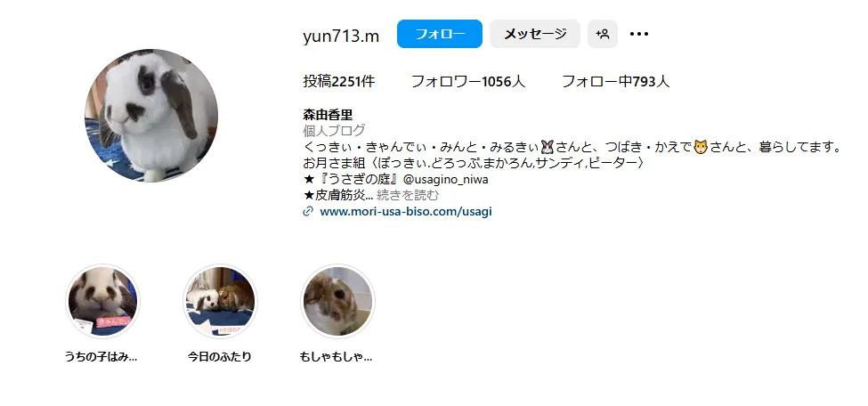868x406 pixels.
Task: View the フォロワー1056人 follower list
Action: 467,81
